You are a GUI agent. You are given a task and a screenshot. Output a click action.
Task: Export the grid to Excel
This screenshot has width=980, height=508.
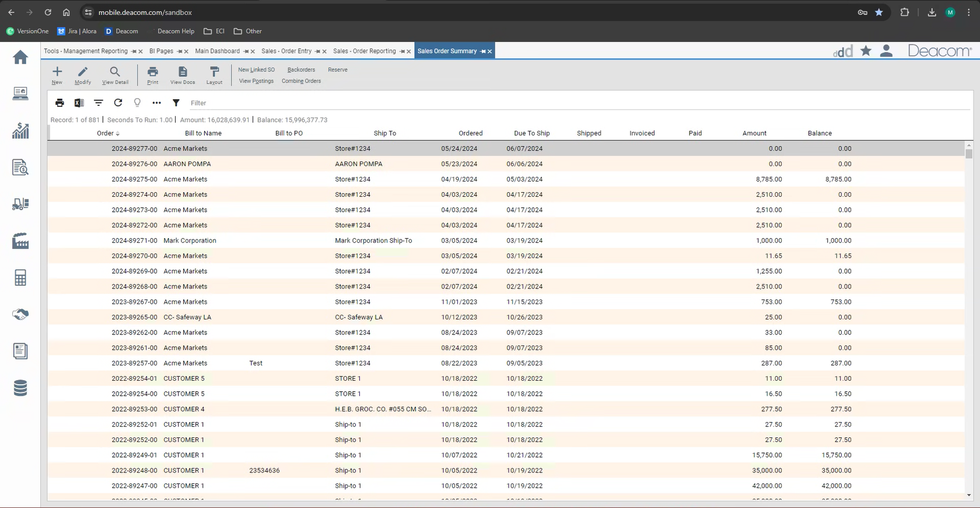point(79,103)
